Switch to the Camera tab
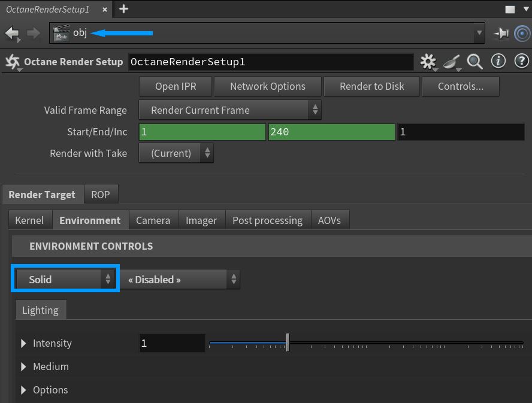This screenshot has width=532, height=403. 153,220
